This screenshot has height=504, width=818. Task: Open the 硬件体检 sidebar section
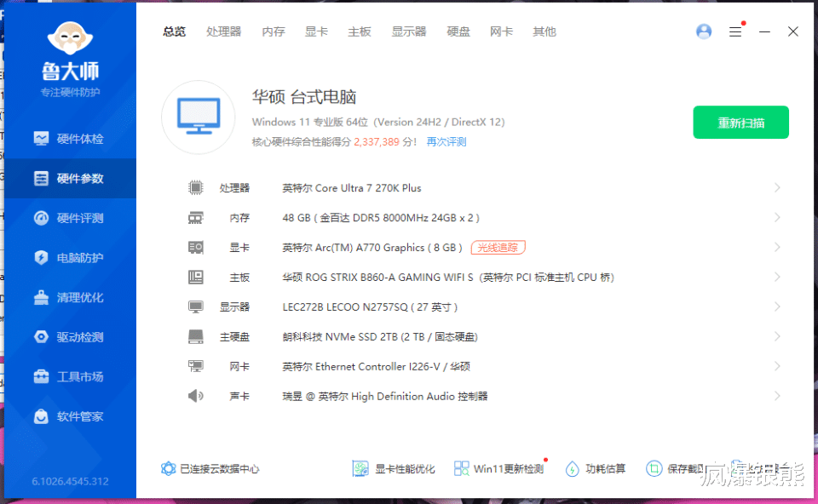pyautogui.click(x=69, y=139)
